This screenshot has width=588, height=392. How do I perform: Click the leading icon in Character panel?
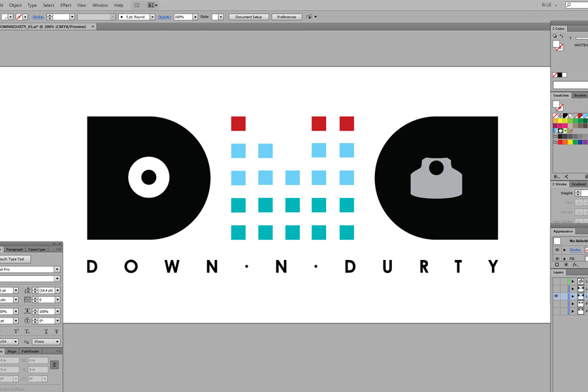pos(27,290)
